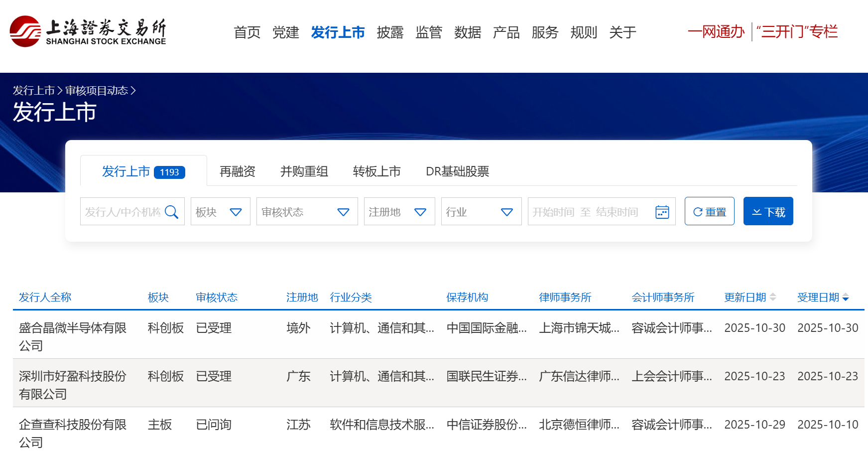Click sponsor cell 中信证券股份...
The height and width of the screenshot is (453, 868).
[487, 425]
